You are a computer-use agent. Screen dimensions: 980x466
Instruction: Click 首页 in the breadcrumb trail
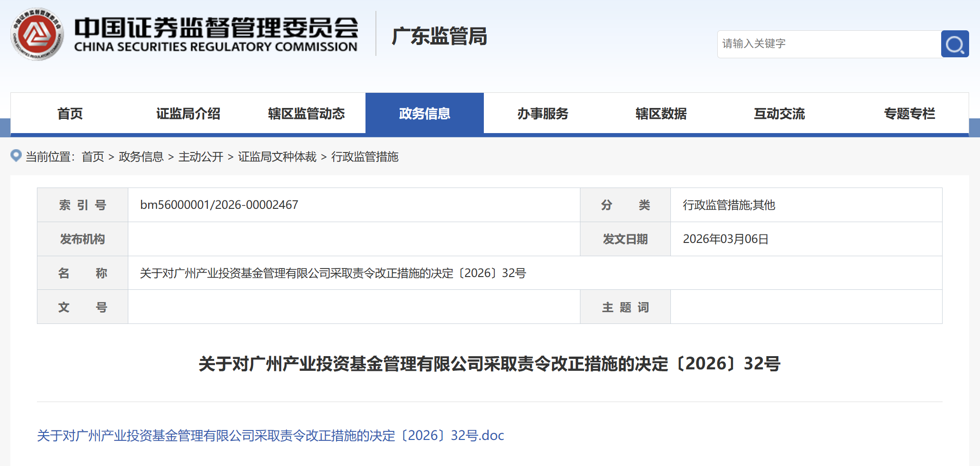coord(93,157)
